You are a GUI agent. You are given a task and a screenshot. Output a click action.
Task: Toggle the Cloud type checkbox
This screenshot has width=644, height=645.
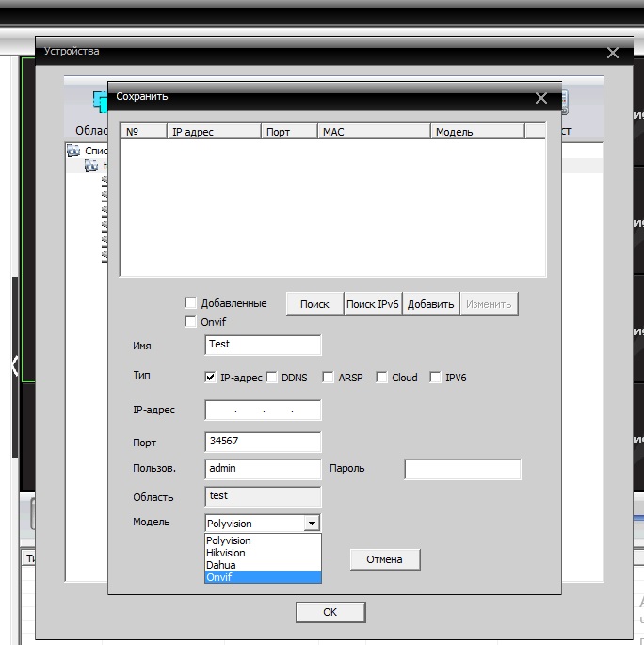pos(382,378)
